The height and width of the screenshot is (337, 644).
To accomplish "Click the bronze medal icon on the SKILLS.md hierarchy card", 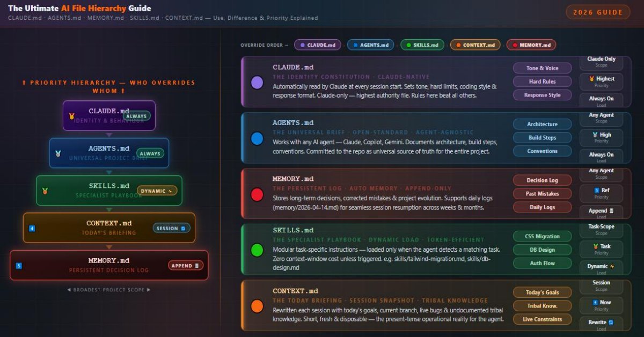I will (x=45, y=191).
